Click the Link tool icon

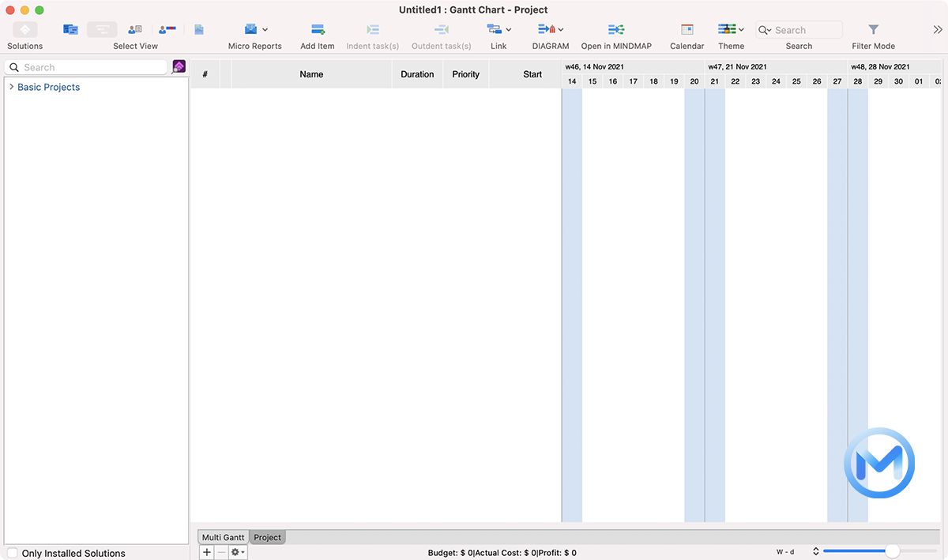tap(495, 28)
